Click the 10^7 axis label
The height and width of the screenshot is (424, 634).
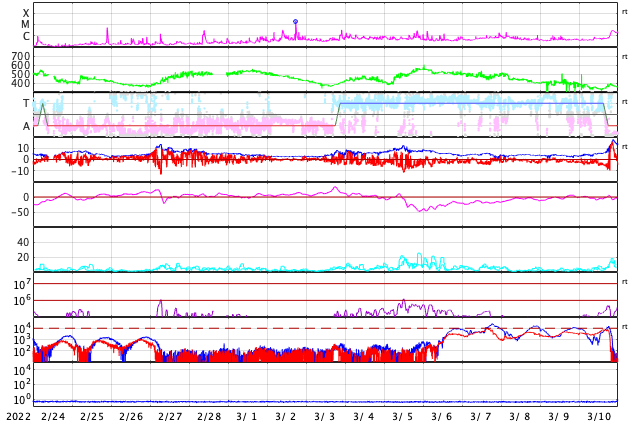pos(22,284)
